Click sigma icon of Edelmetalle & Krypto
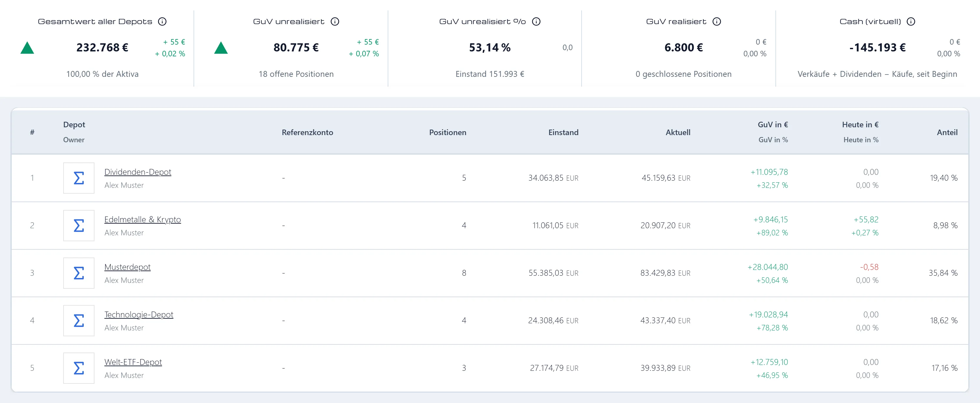This screenshot has height=403, width=980. click(x=79, y=226)
